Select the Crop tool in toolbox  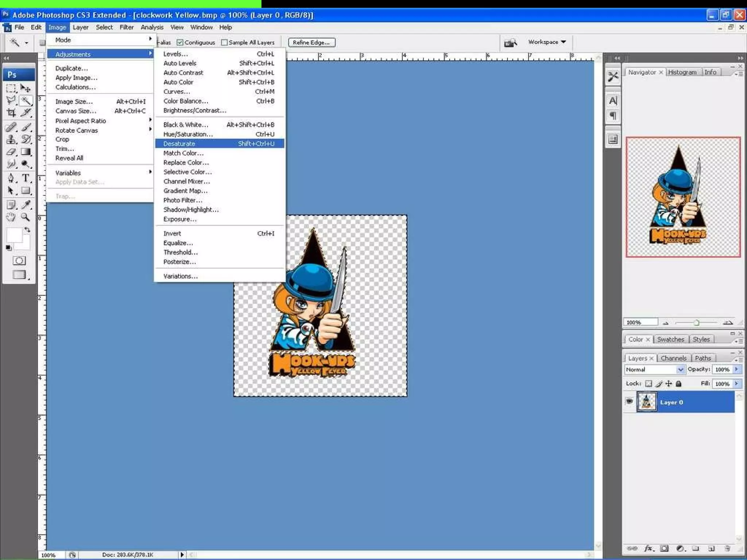pos(11,113)
